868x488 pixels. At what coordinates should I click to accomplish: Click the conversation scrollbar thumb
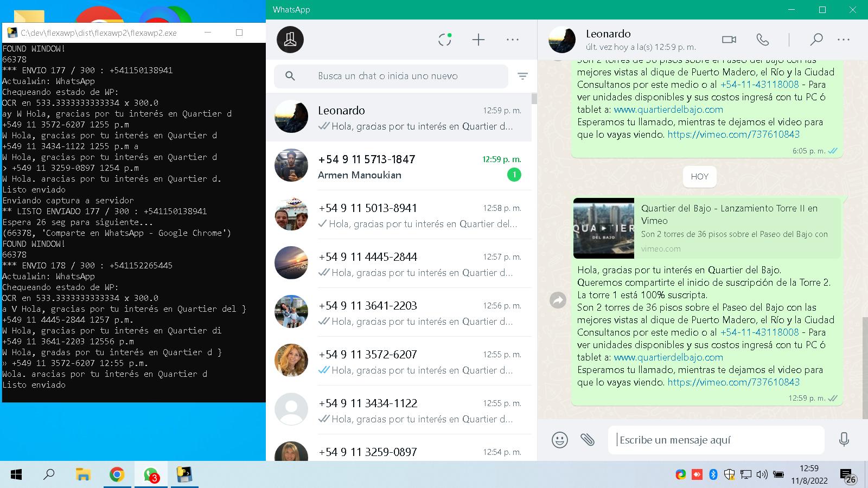point(865,368)
